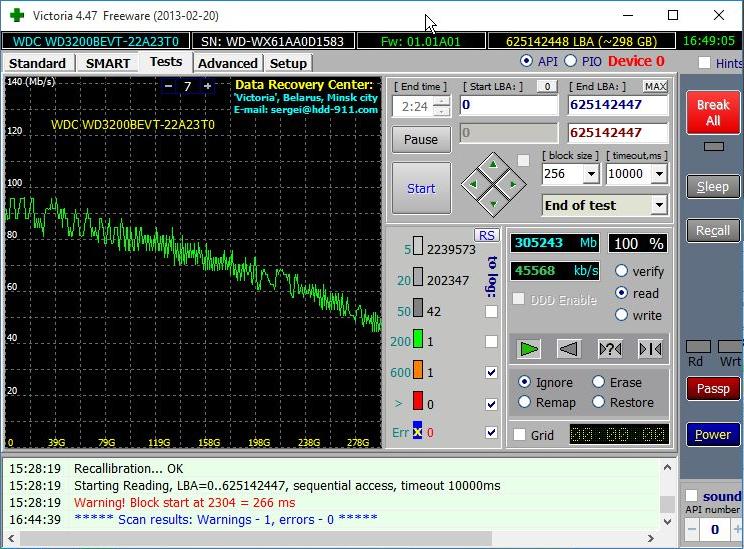Open the Tests tab
Screen dimensions: 744x549
pos(166,62)
